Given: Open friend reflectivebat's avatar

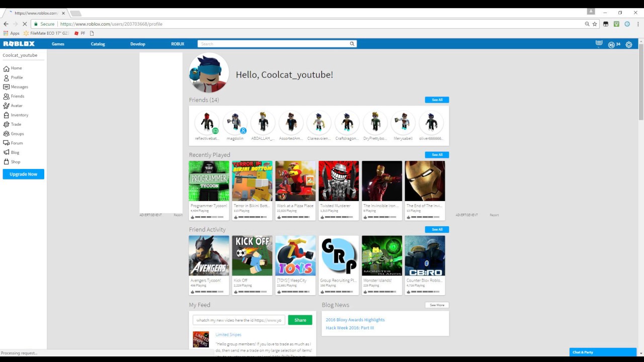Looking at the screenshot, I should [207, 123].
